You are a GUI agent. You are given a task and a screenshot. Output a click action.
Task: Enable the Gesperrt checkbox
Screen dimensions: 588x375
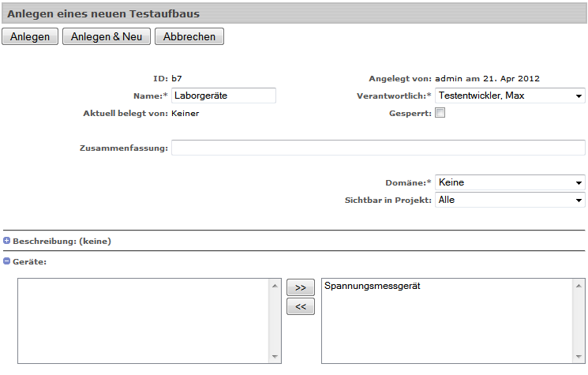440,113
